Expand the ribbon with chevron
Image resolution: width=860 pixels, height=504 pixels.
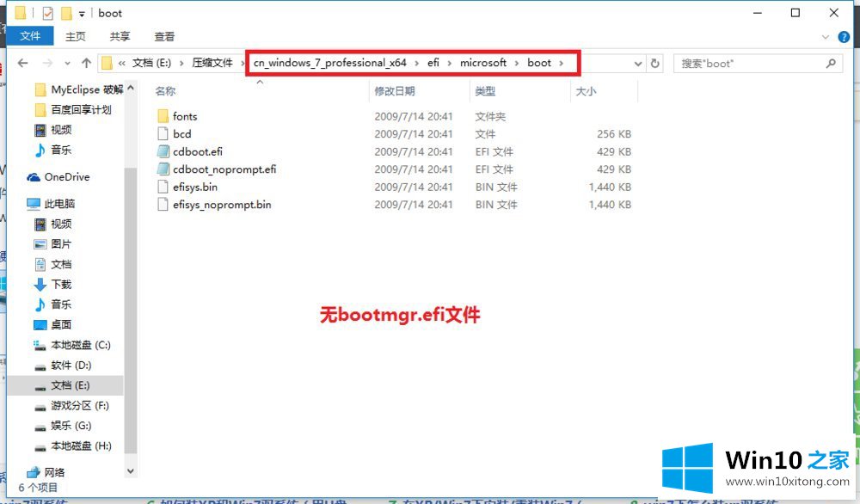coord(826,37)
